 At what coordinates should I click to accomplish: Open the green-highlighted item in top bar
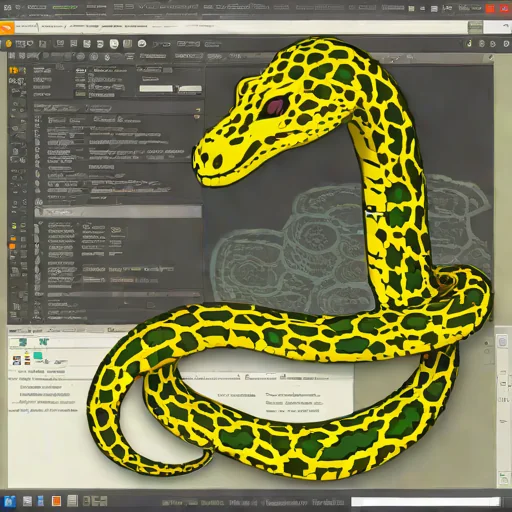click(65, 7)
